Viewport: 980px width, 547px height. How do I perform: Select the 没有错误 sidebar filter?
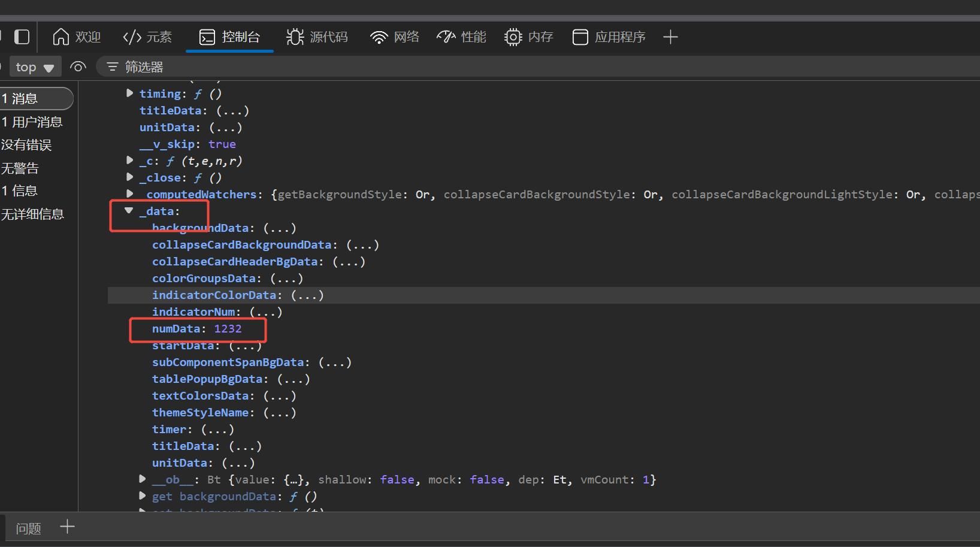click(x=26, y=145)
